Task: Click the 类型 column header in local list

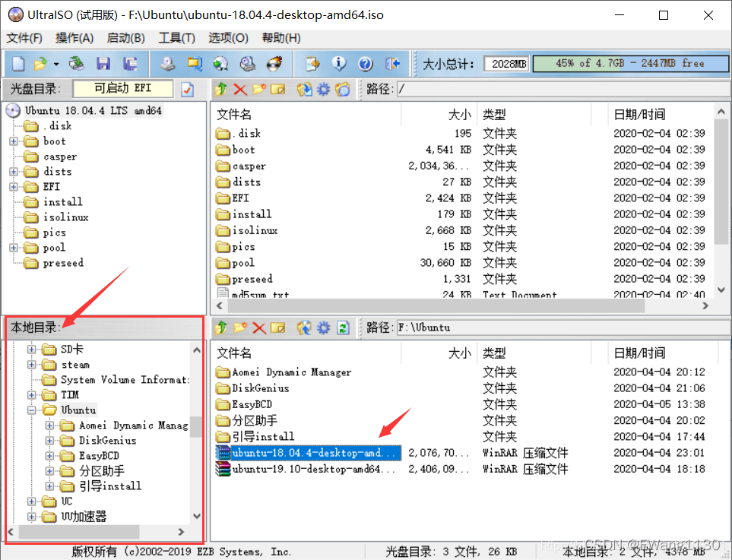Action: (534, 353)
